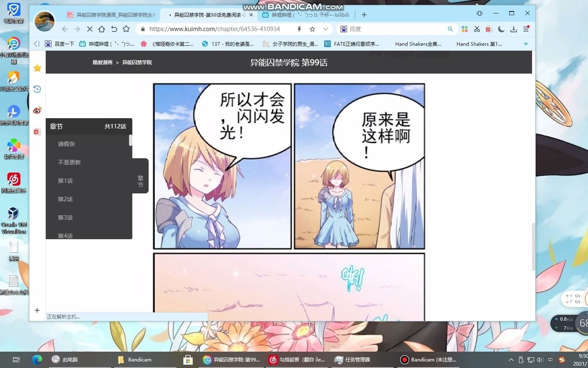
Task: Expand the address bar dropdown arrow
Action: [x=325, y=29]
